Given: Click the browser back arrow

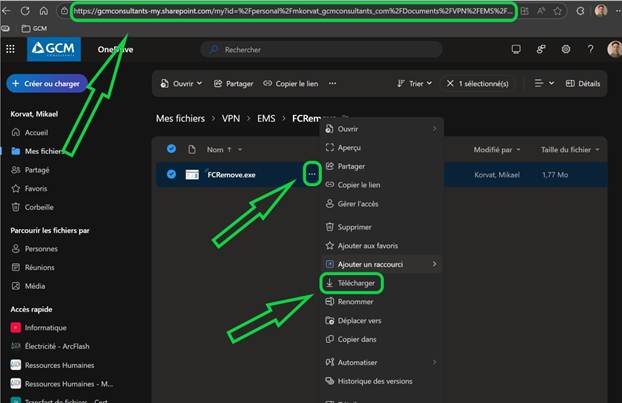Looking at the screenshot, I should tap(6, 11).
